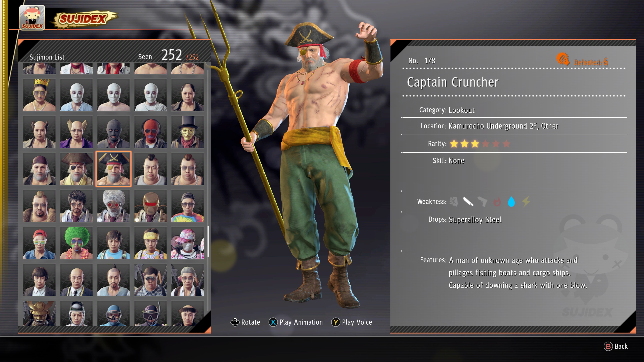
Task: Select the top hat gold mask Sujimon
Action: (187, 132)
